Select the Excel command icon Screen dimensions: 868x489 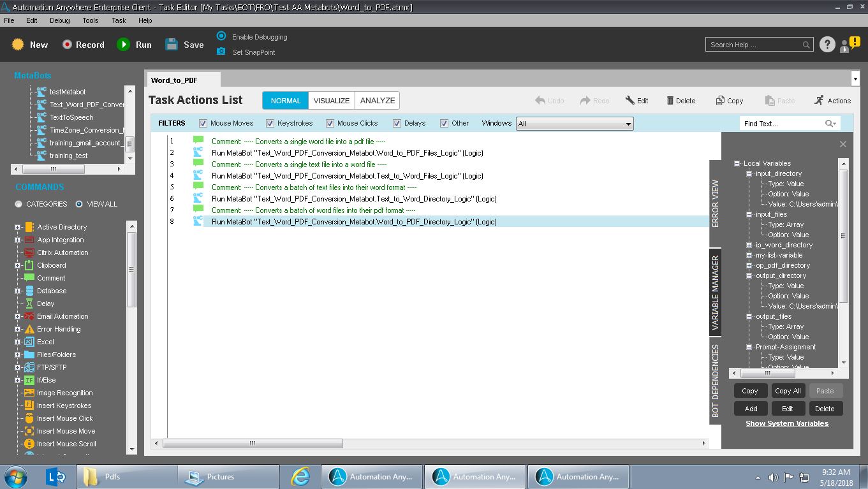[x=29, y=342]
